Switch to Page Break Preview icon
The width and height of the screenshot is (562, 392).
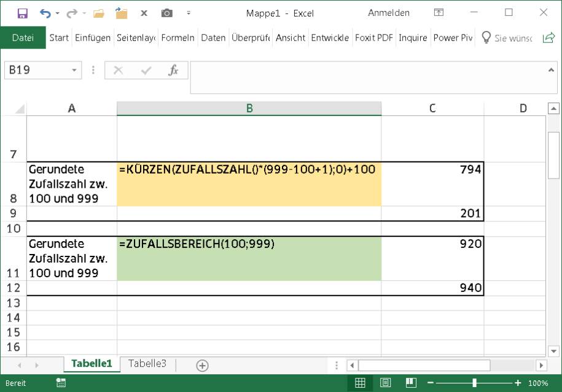pos(411,383)
